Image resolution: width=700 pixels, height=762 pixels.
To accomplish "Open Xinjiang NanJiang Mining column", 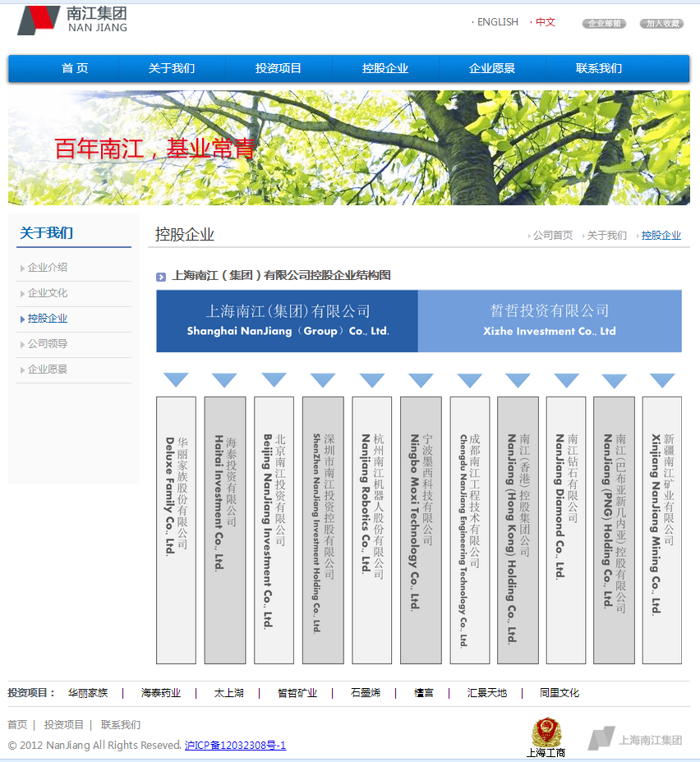I will (x=662, y=530).
